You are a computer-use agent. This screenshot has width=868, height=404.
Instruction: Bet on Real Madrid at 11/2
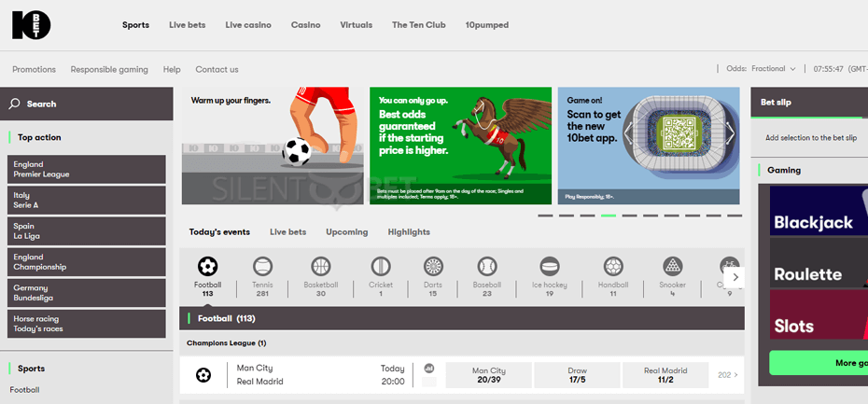pos(665,375)
